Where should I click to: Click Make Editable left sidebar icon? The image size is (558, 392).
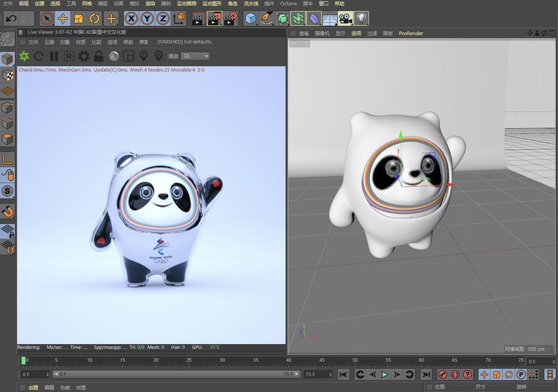click(x=7, y=39)
